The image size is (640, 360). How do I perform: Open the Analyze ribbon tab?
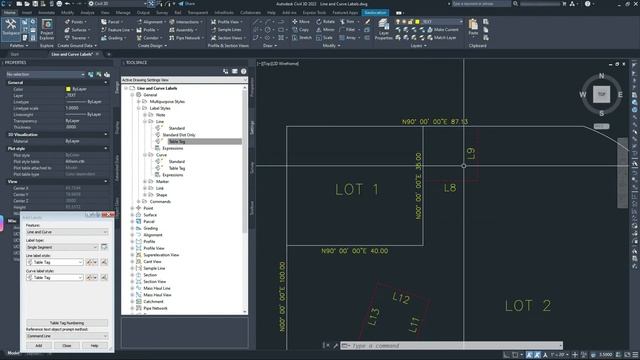tap(87, 13)
